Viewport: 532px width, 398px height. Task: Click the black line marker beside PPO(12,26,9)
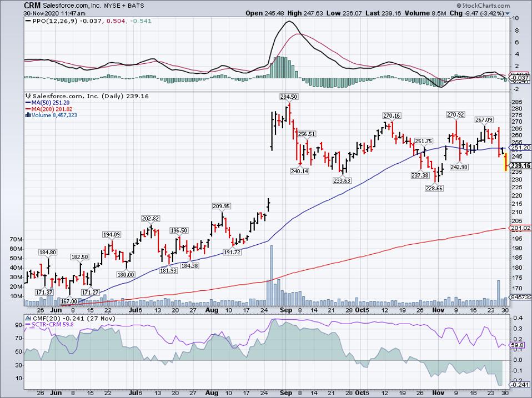coord(28,21)
